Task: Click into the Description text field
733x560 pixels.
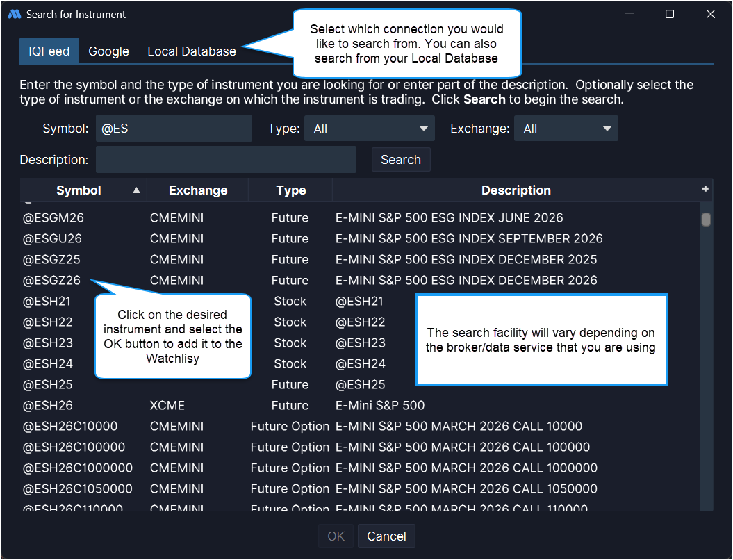Action: [226, 160]
